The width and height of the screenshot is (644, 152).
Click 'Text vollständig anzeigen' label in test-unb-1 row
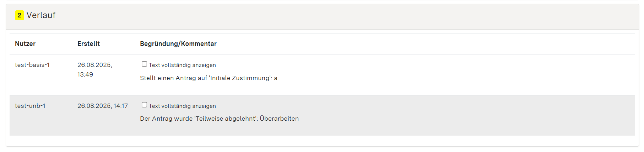pos(182,106)
